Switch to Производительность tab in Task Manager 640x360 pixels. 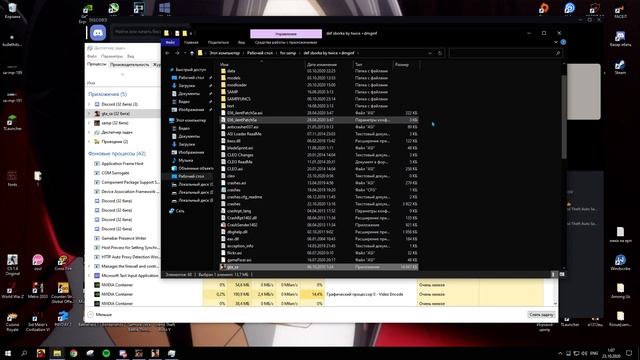coord(129,64)
